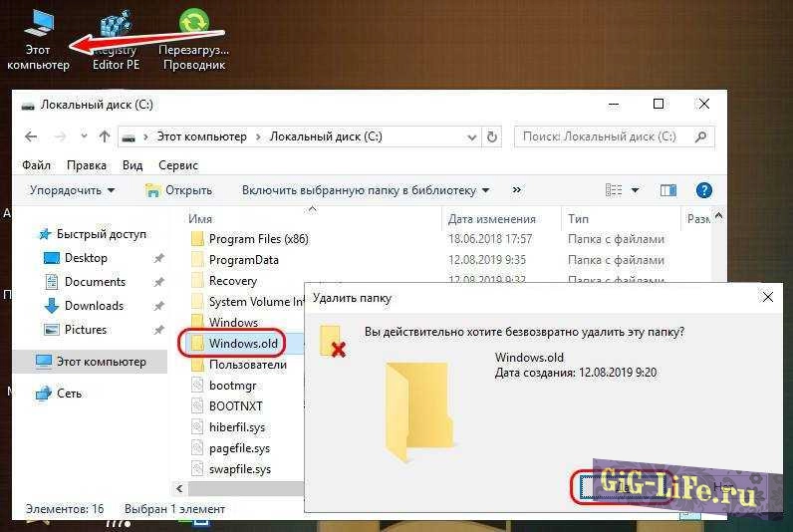793x532 pixels.
Task: Expand Включить выбранную папку в библиотеку
Action: (x=366, y=190)
